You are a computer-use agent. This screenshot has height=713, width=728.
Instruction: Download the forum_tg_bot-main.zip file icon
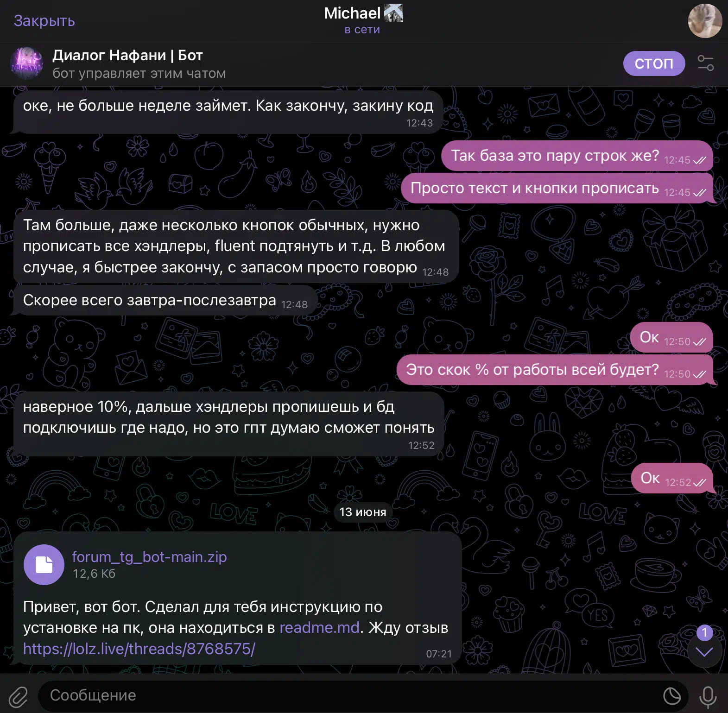(x=44, y=564)
